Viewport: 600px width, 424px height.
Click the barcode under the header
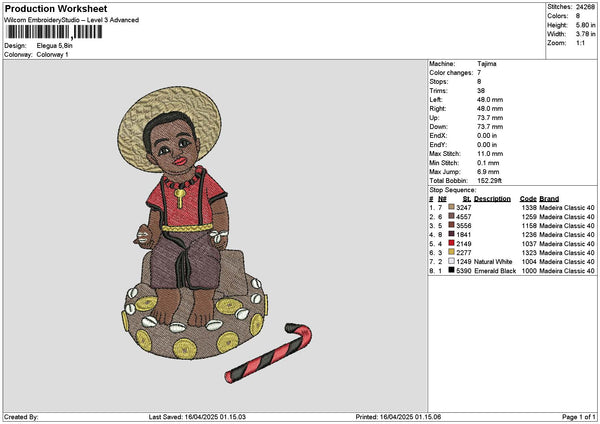(54, 32)
